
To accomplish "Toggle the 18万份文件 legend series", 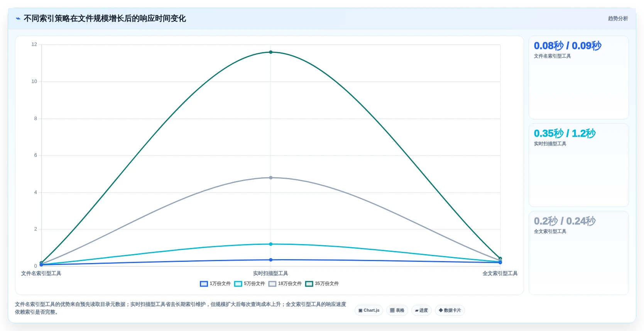I will [285, 283].
